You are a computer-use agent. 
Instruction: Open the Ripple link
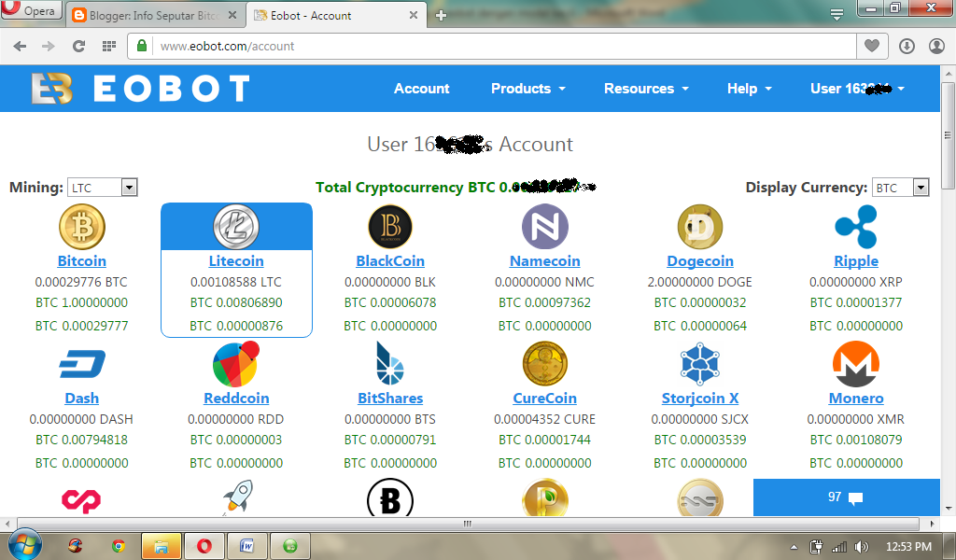point(856,260)
